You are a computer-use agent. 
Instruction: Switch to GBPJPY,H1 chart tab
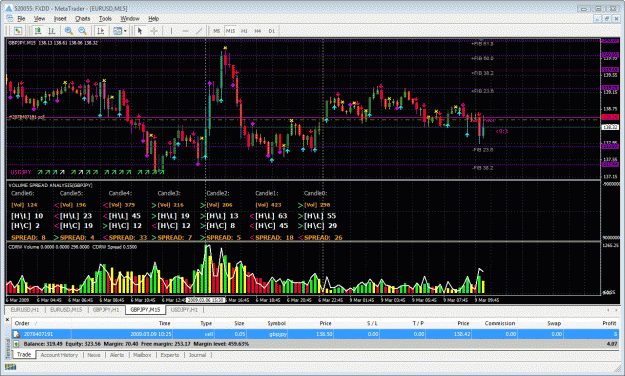[x=106, y=310]
